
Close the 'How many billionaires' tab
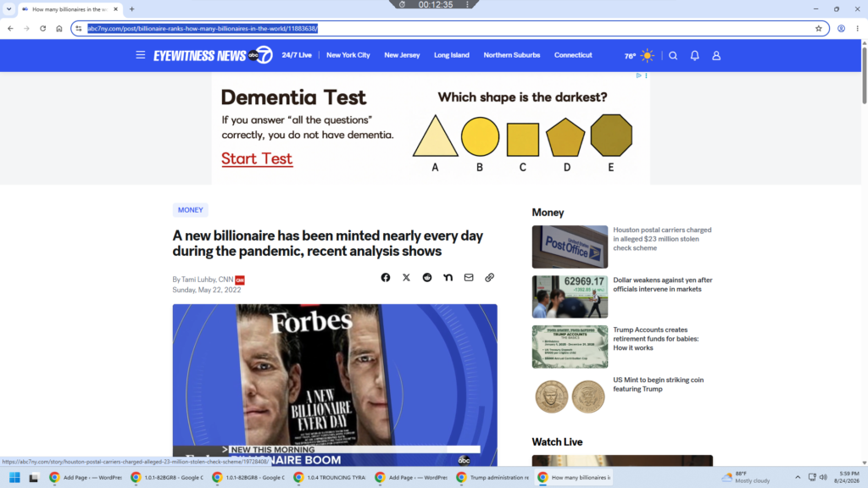(x=115, y=8)
